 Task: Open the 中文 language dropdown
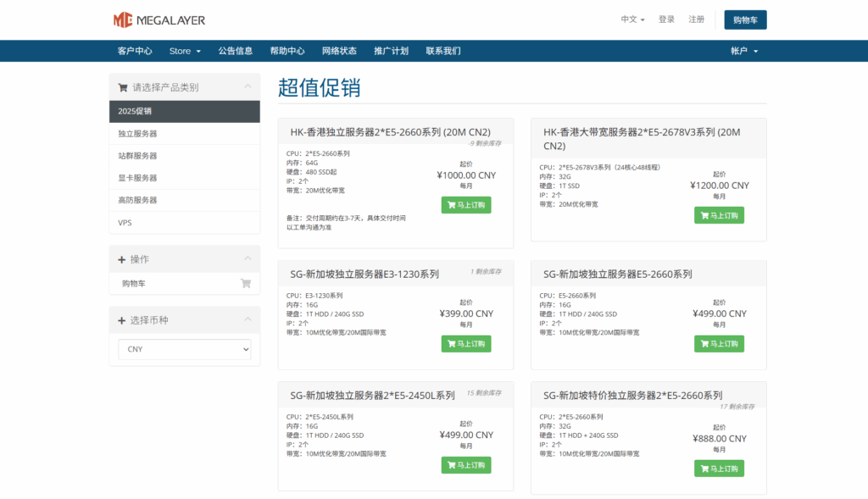(x=632, y=19)
